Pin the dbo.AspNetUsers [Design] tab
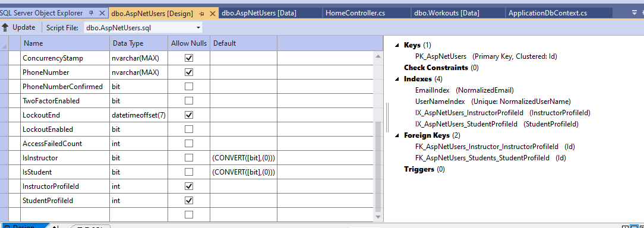This screenshot has width=644, height=228. 201,14
